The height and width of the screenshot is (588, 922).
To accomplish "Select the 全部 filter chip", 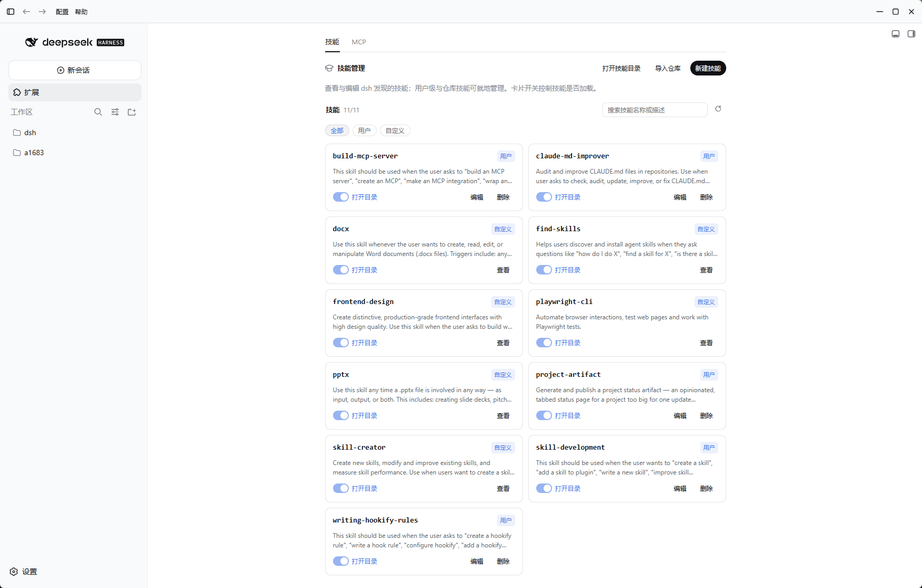I will (337, 130).
